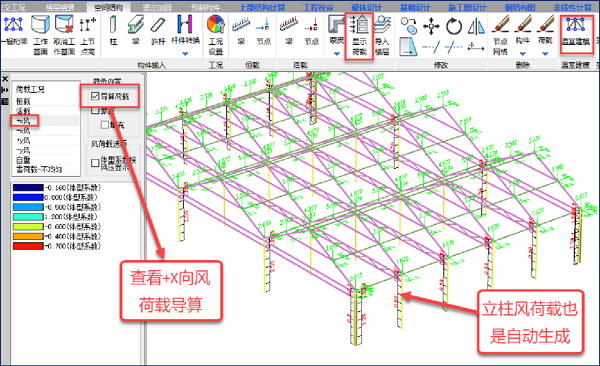
Task: Select the 节点 tool in 活载 group
Action: (311, 31)
